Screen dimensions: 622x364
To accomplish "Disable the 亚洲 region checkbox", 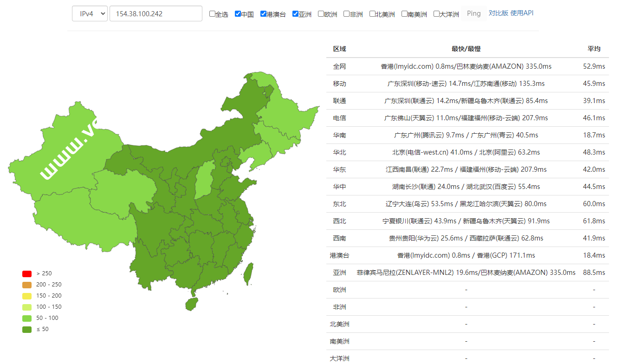I will [x=295, y=14].
